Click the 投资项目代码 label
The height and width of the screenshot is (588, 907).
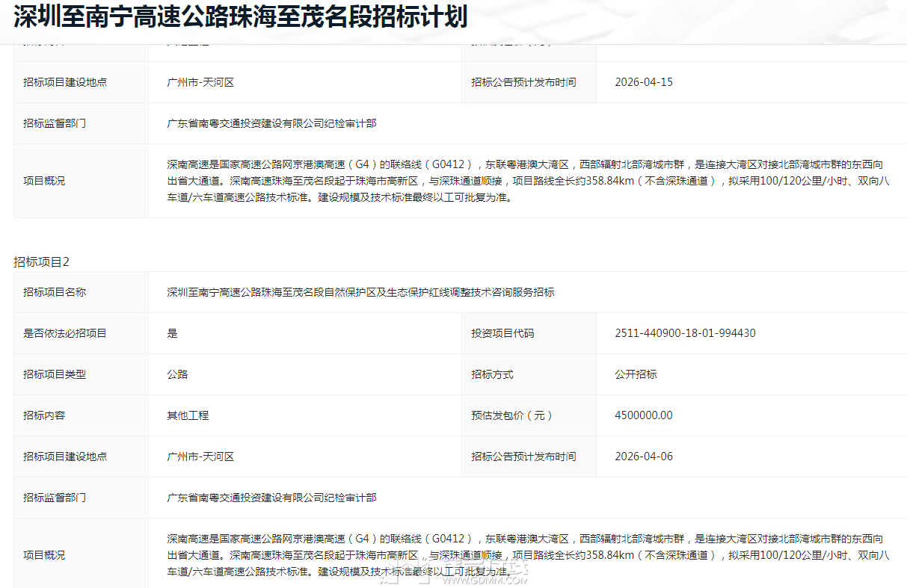[502, 333]
